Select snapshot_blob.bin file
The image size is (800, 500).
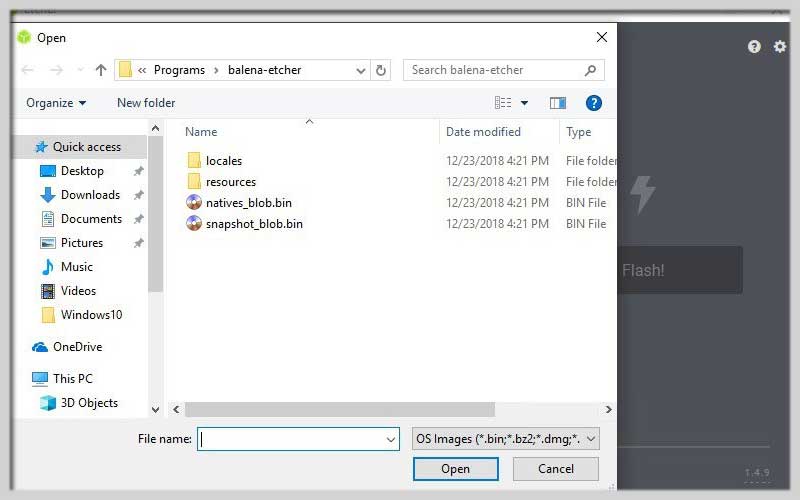coord(254,224)
